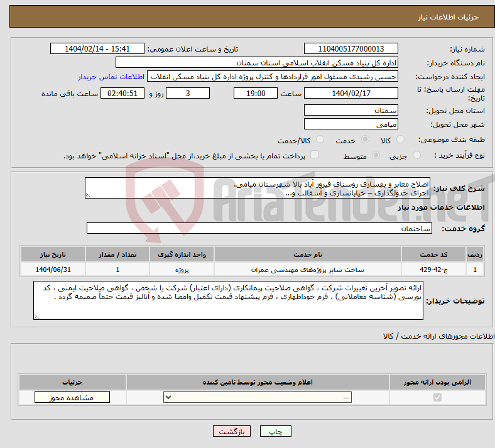Click the delivery city field میامی
This screenshot has width=495, height=448.
(x=351, y=124)
